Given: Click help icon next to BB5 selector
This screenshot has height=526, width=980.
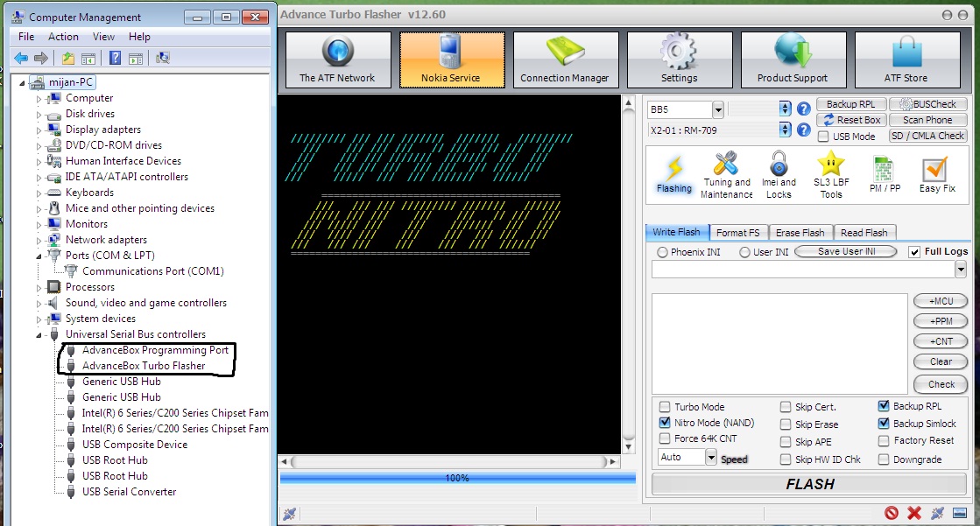Looking at the screenshot, I should coord(804,109).
